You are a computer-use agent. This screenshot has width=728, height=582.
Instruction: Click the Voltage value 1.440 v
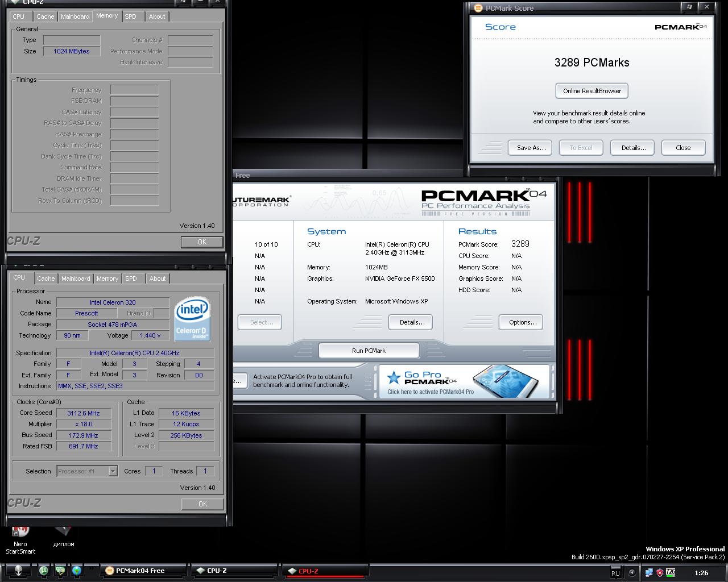(150, 335)
